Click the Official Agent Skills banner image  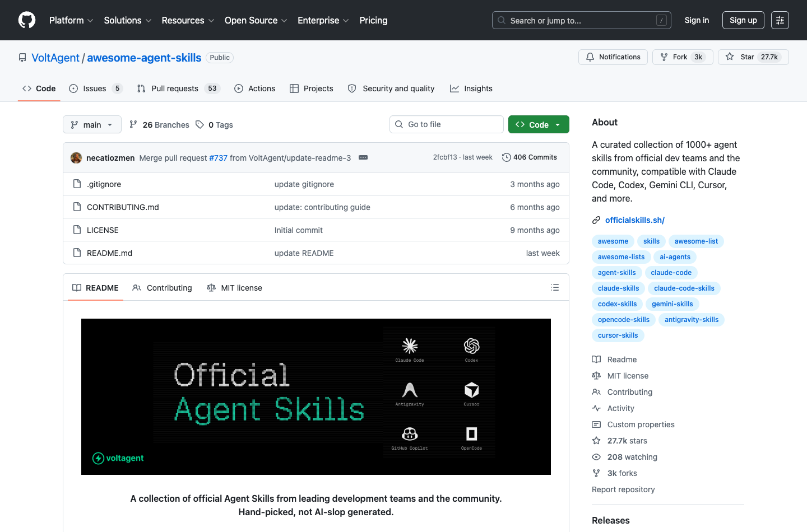[316, 396]
